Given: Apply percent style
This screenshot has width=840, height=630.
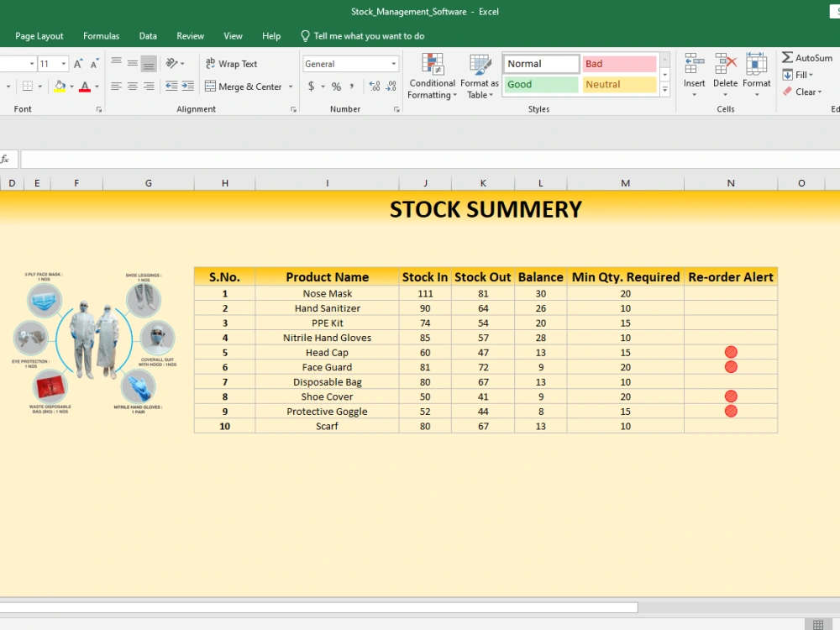Looking at the screenshot, I should pos(337,87).
